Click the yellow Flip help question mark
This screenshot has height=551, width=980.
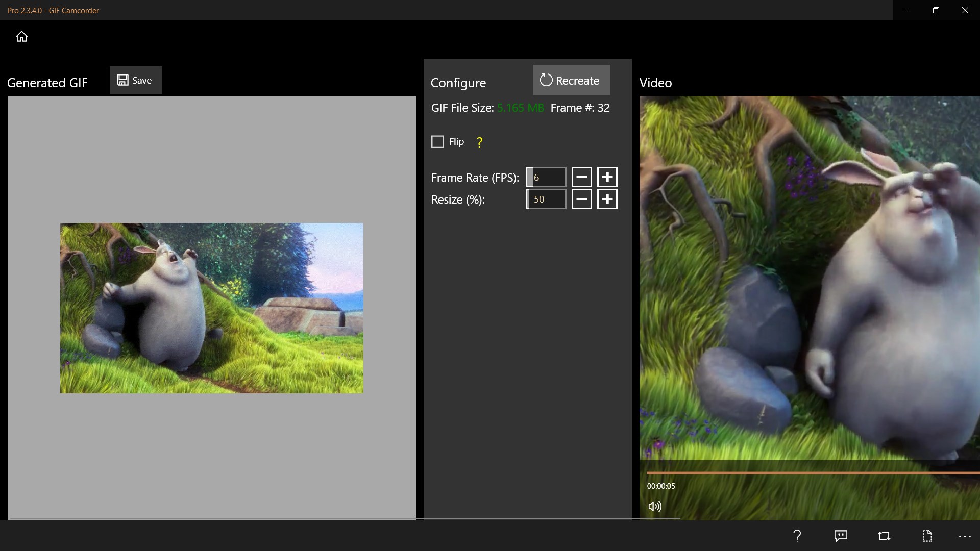pos(479,142)
